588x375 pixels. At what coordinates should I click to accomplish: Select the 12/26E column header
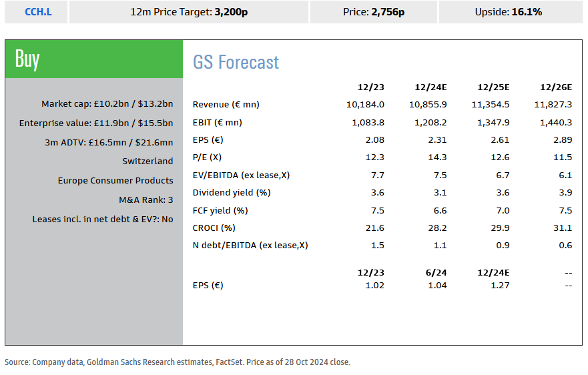[x=555, y=87]
